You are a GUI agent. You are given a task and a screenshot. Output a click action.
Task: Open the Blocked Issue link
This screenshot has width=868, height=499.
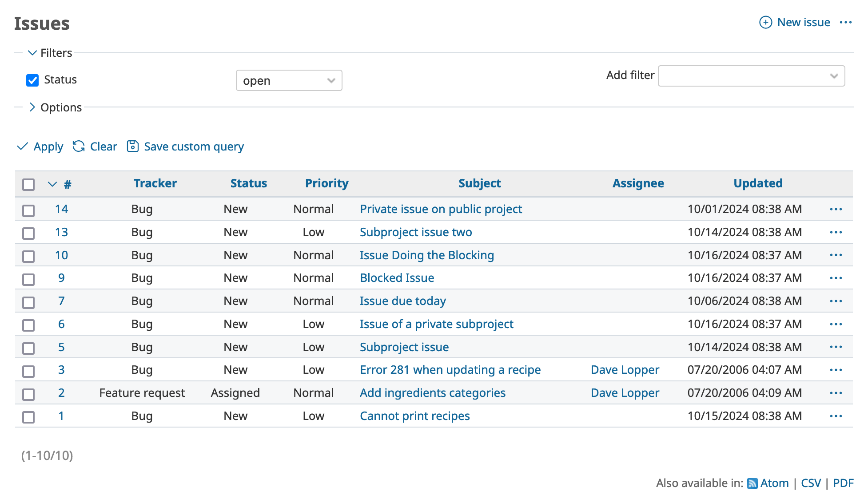click(397, 277)
